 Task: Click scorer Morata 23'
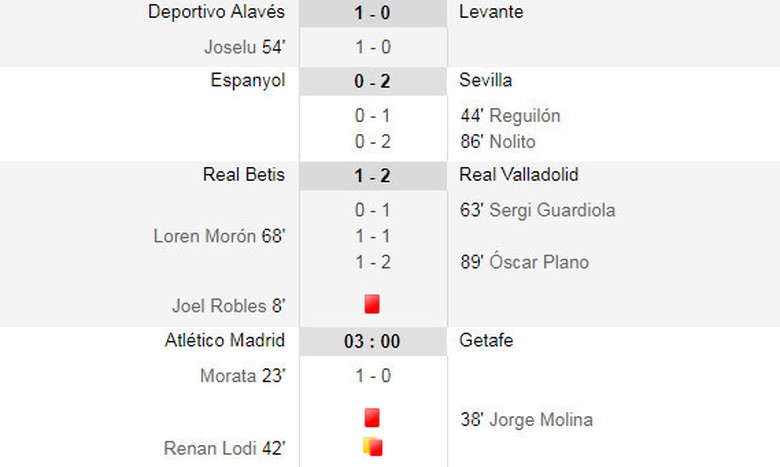coord(244,376)
